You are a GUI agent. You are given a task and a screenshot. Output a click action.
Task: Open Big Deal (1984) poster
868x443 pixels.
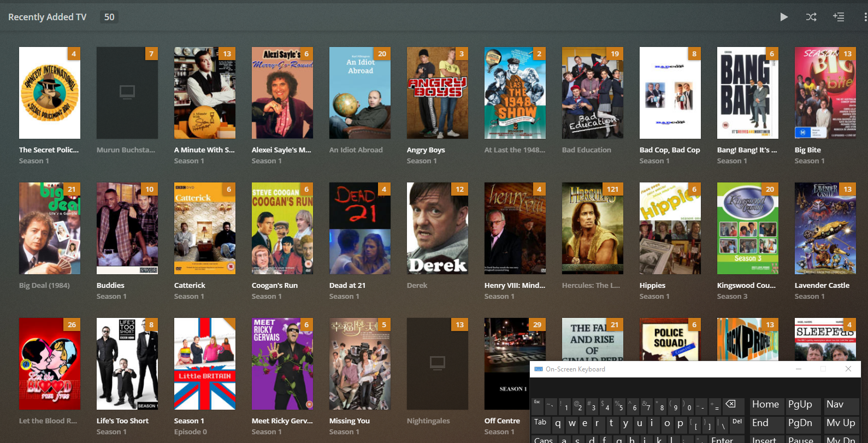(50, 228)
